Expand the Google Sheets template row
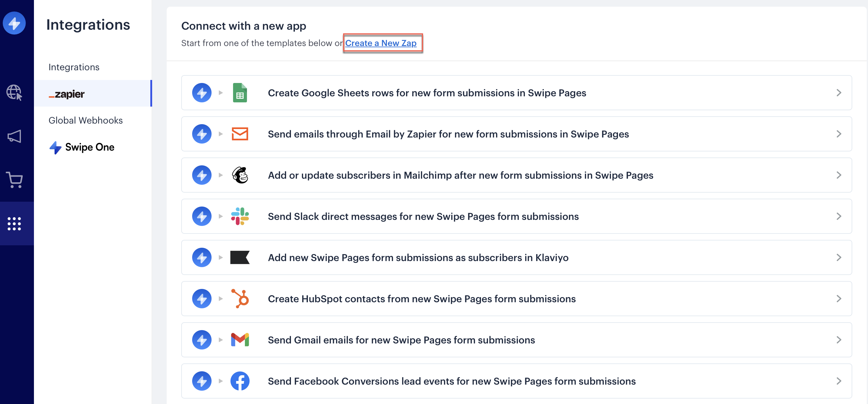868x404 pixels. [x=839, y=93]
